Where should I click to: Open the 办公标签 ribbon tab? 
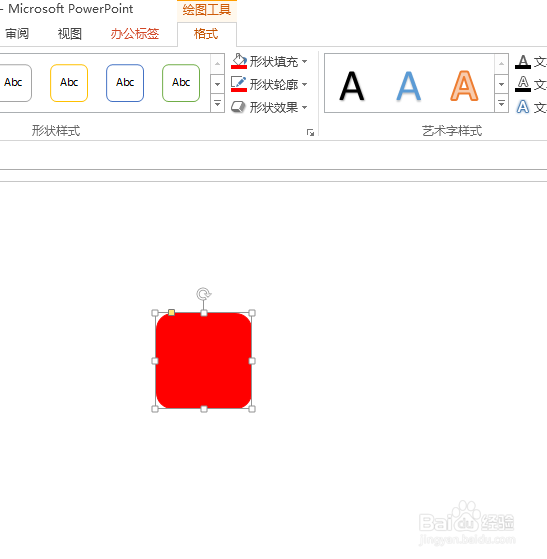click(x=135, y=34)
